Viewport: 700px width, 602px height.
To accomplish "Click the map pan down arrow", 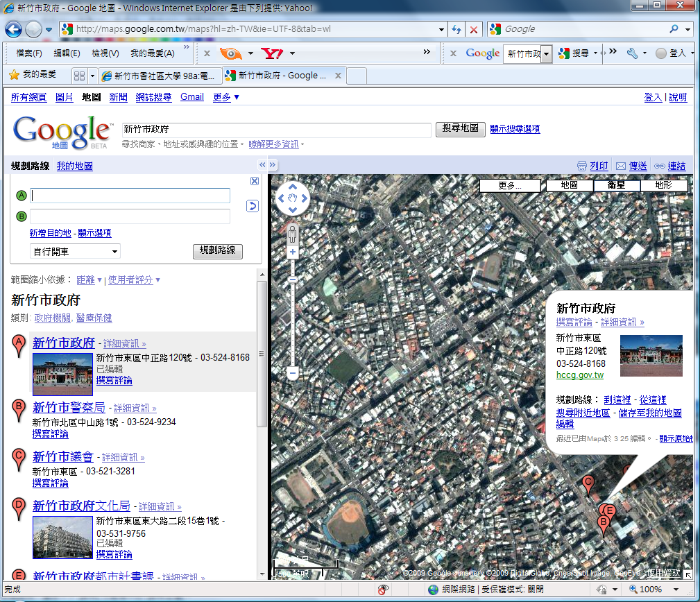I will point(293,209).
